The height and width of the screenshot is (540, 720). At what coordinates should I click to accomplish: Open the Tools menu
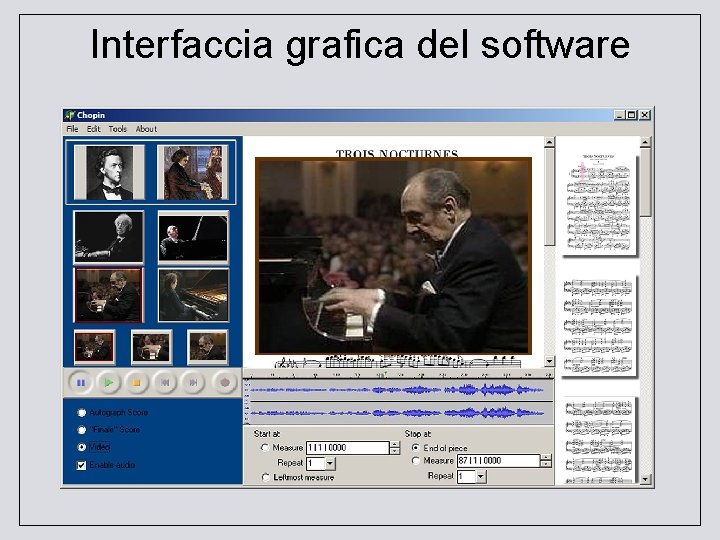(x=118, y=129)
